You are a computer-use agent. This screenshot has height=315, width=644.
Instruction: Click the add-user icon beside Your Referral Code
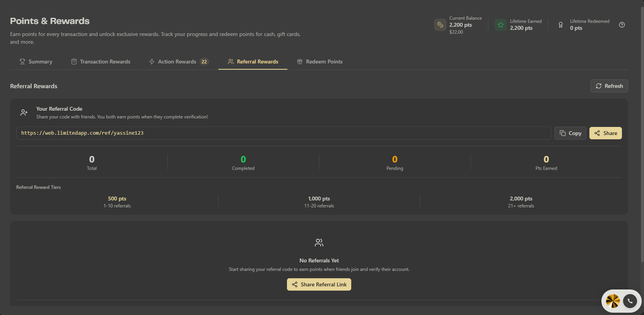[24, 113]
